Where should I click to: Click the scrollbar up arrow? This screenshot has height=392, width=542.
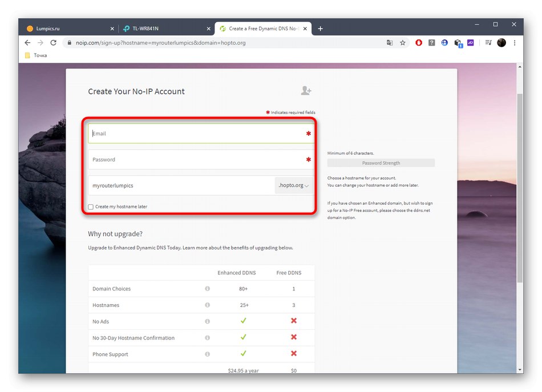tap(520, 67)
